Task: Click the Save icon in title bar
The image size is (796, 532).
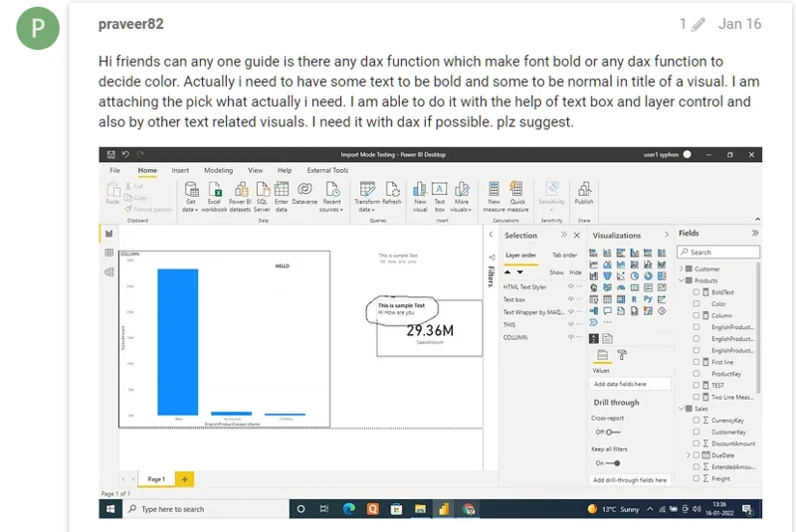Action: point(110,155)
